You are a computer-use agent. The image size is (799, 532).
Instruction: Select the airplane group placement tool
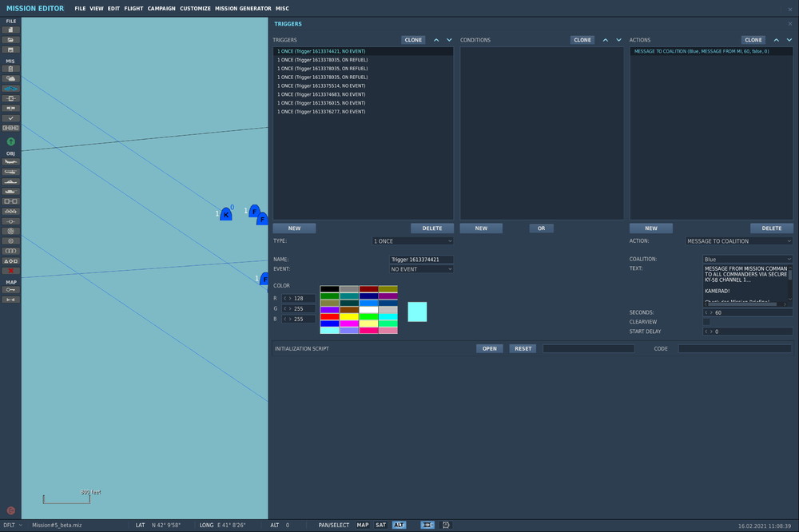[x=10, y=161]
